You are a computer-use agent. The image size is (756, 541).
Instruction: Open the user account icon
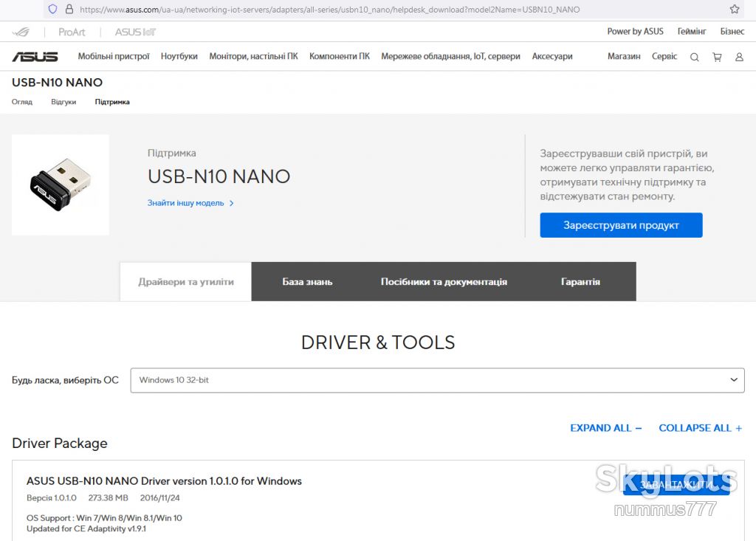point(739,57)
